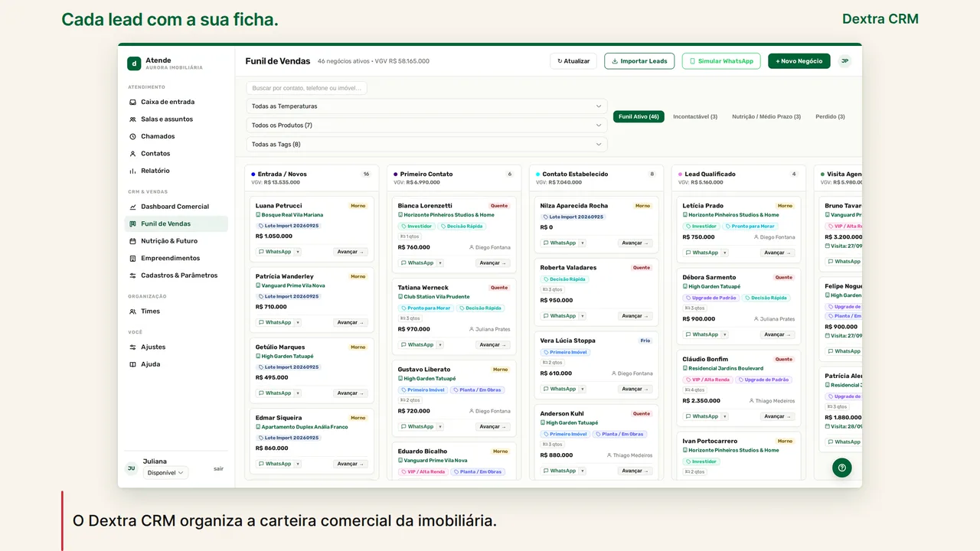
Task: Click the Cadastros & Parâmetros sliders icon
Action: [133, 275]
